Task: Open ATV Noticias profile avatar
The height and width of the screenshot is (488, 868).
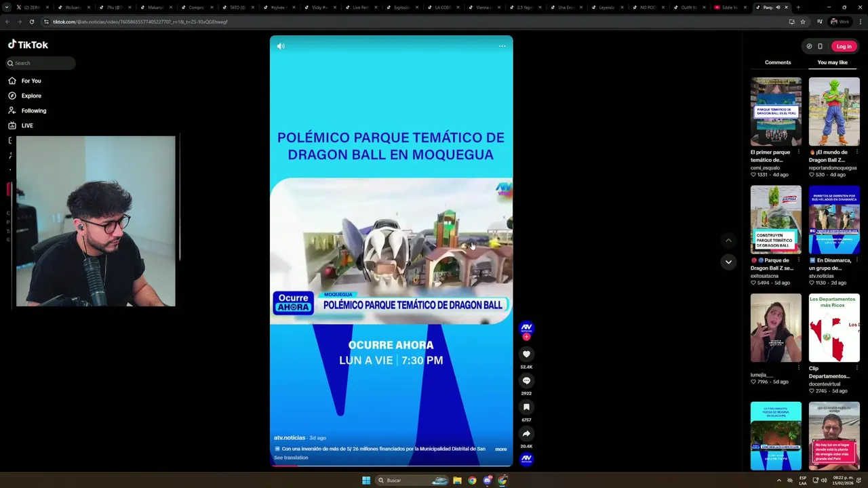Action: coord(526,327)
